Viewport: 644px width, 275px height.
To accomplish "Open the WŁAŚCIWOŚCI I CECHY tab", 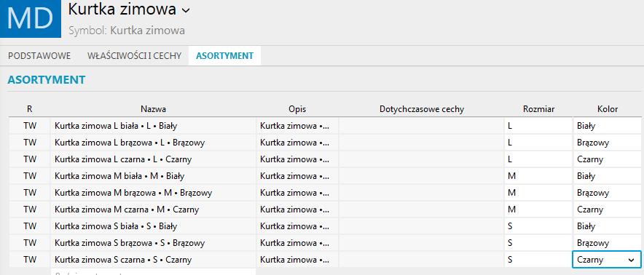I will click(x=134, y=56).
